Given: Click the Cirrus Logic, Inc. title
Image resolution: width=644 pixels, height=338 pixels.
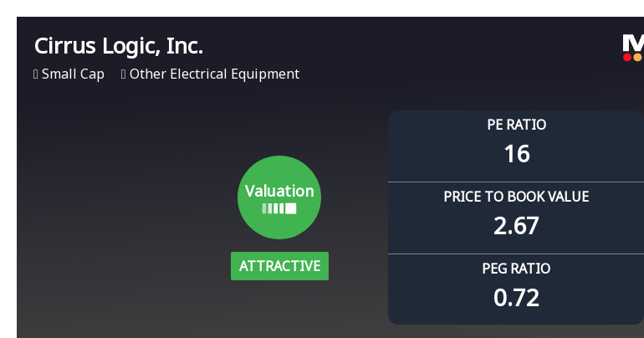Looking at the screenshot, I should 119,46.
